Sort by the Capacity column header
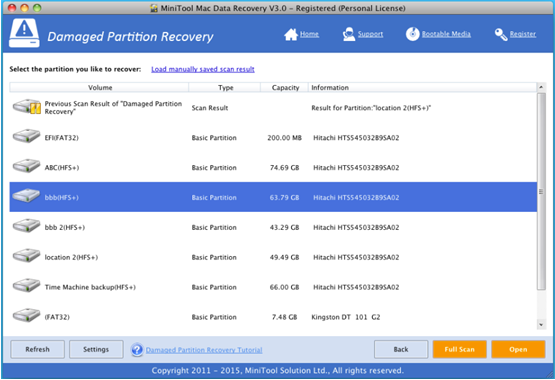Image resolution: width=555 pixels, height=380 pixels. tap(285, 87)
